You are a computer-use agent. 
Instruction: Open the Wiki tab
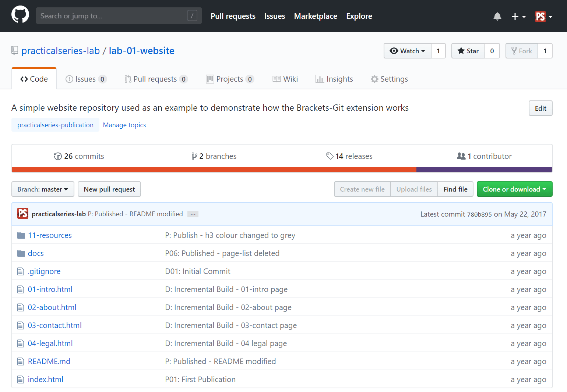tap(285, 79)
